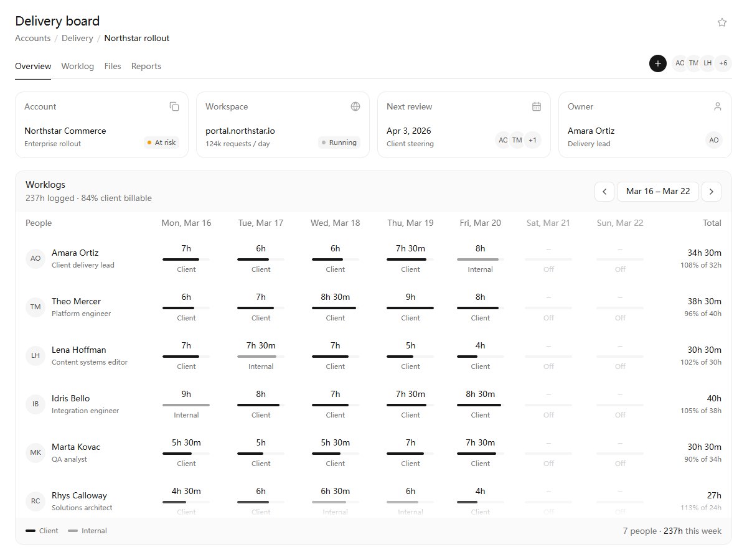Viewport: 747px width, 560px height.
Task: Click Amara Ortiz's Monday 7h progress bar
Action: point(186,259)
